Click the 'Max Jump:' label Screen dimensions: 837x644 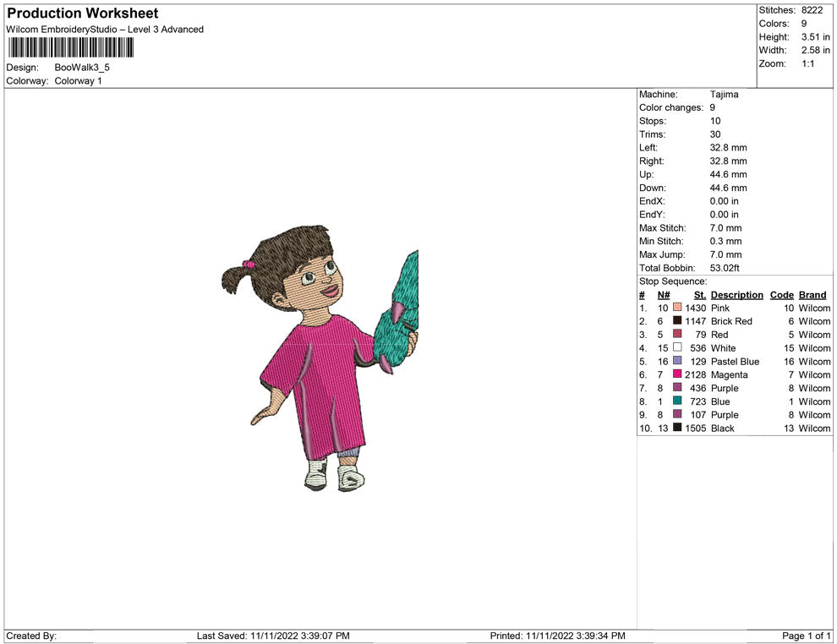coord(662,254)
